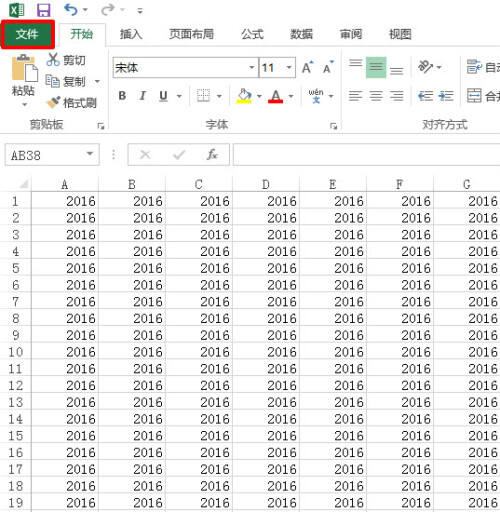The height and width of the screenshot is (512, 500).
Task: Expand the fill color dropdown arrow
Action: coord(259,96)
